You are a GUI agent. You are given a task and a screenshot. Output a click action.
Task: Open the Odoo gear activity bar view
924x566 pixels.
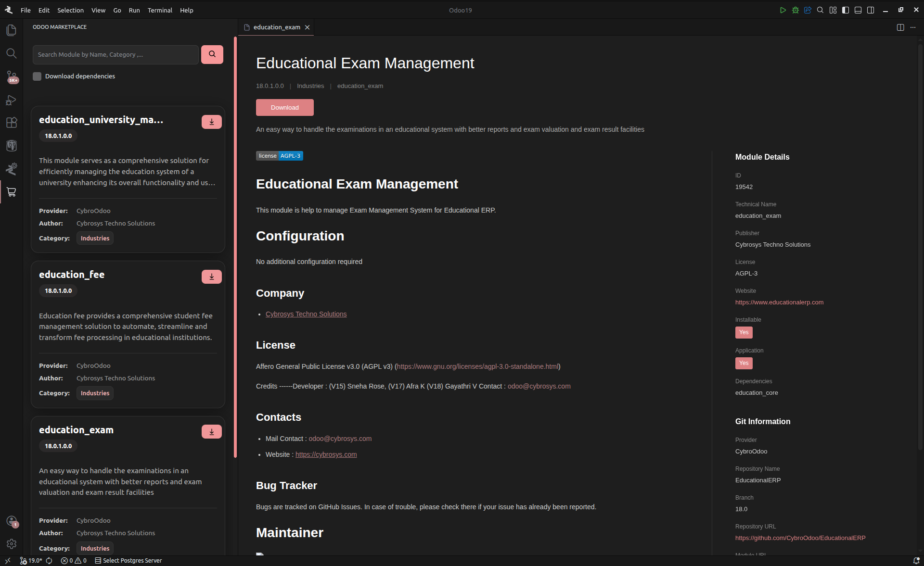(12, 169)
